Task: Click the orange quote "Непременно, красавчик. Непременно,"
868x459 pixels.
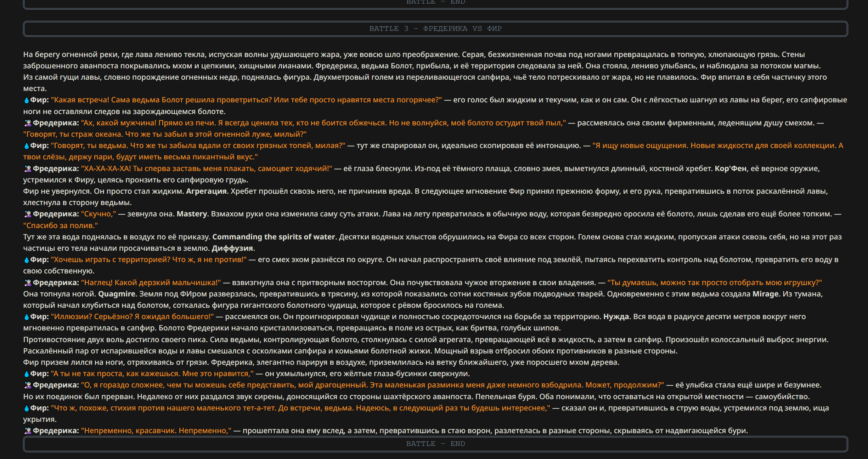Action: click(156, 431)
